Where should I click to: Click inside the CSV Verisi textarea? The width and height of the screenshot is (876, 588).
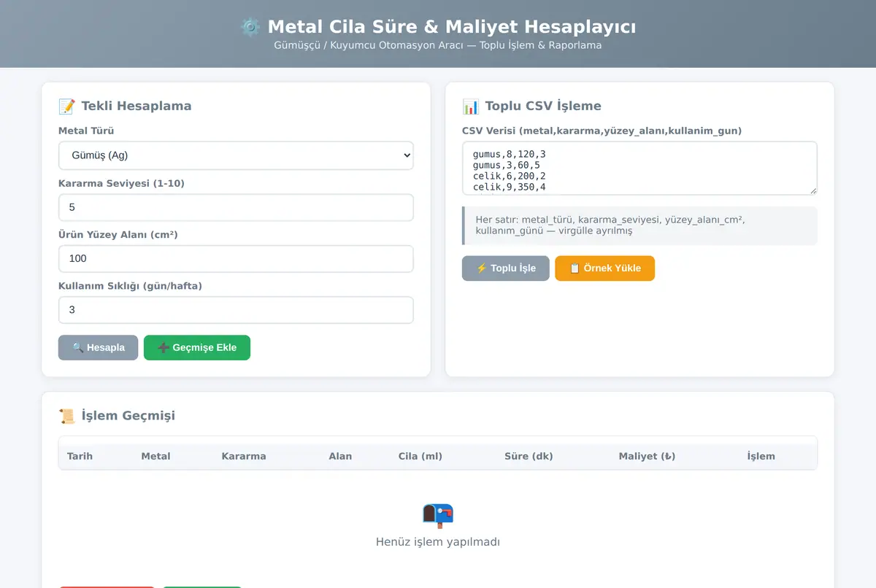click(x=639, y=169)
